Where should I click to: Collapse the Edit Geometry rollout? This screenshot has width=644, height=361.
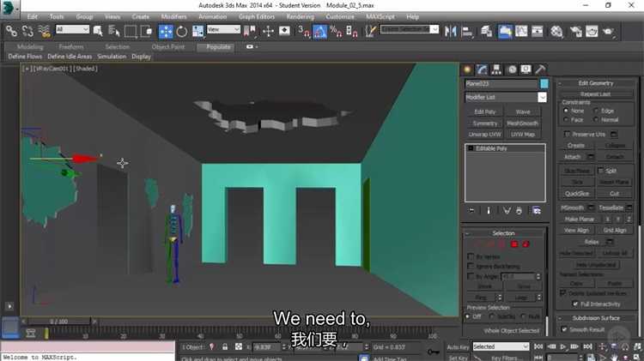pos(594,82)
